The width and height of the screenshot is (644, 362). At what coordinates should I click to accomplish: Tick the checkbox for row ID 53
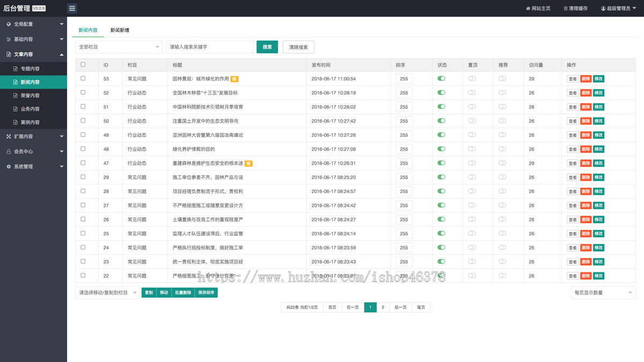click(83, 78)
